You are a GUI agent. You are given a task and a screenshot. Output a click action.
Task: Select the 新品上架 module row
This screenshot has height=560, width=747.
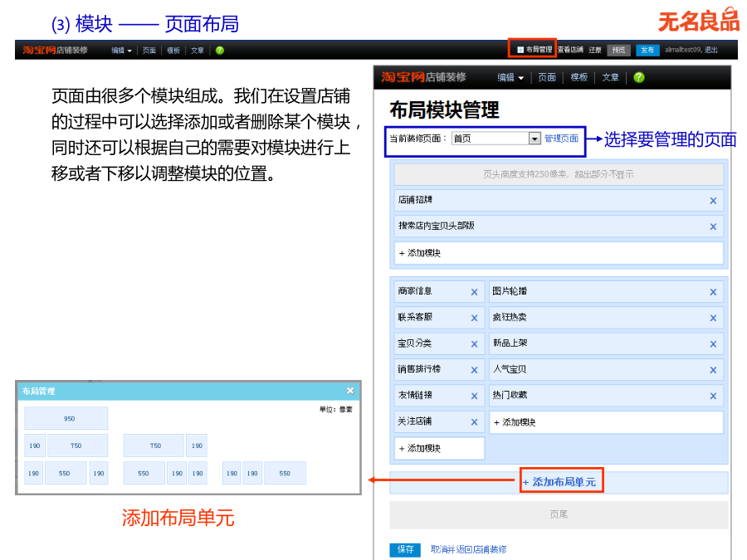click(x=607, y=343)
